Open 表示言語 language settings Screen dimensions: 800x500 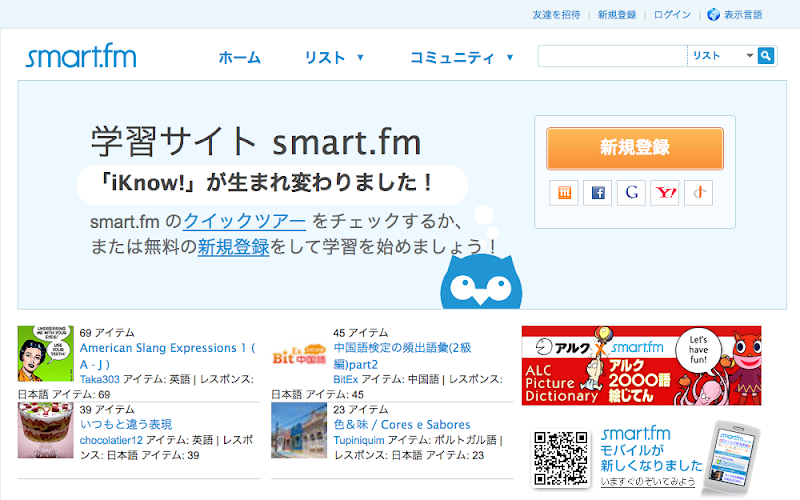click(x=743, y=15)
